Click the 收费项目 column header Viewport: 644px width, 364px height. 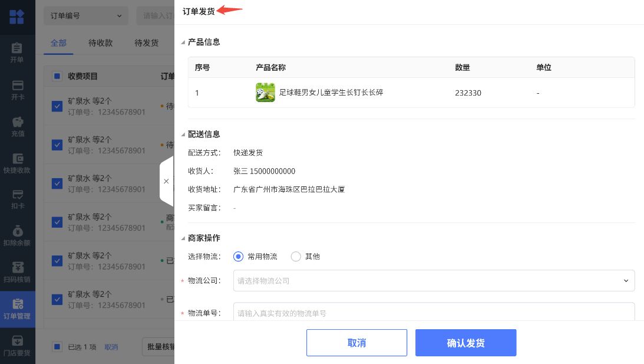82,76
